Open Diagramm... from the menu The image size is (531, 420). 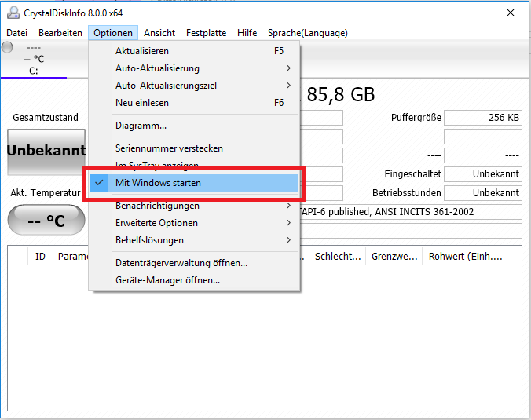coord(141,126)
